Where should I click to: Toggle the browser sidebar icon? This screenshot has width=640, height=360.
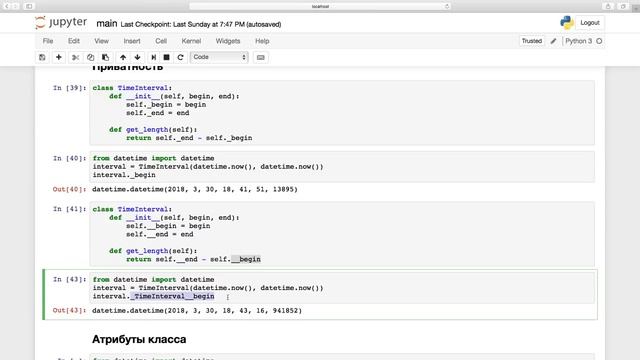pos(29,6)
